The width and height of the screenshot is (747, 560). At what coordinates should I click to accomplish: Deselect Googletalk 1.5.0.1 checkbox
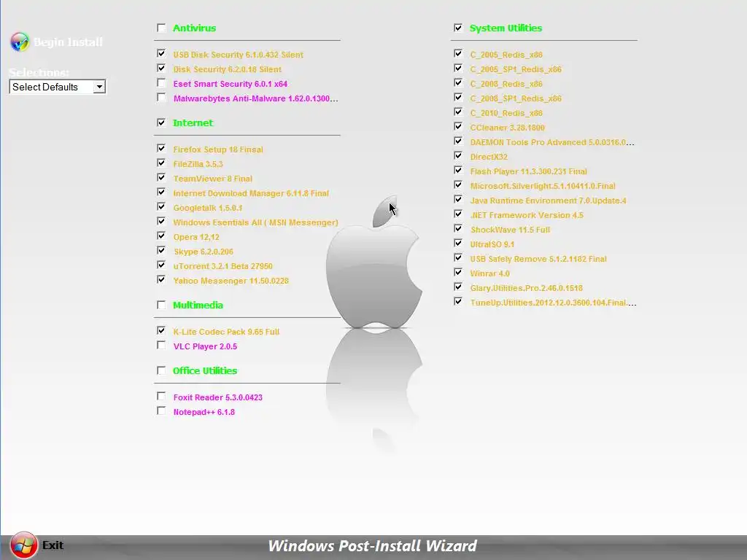tap(161, 206)
